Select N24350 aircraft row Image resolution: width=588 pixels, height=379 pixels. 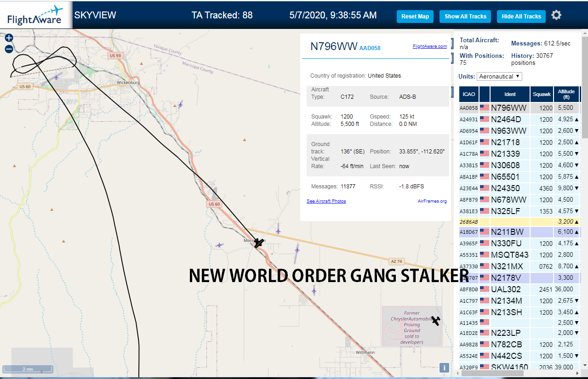click(x=519, y=188)
